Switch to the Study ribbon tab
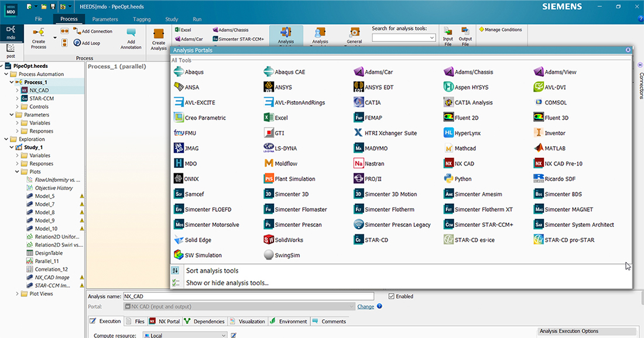This screenshot has width=644, height=338. pos(172,19)
